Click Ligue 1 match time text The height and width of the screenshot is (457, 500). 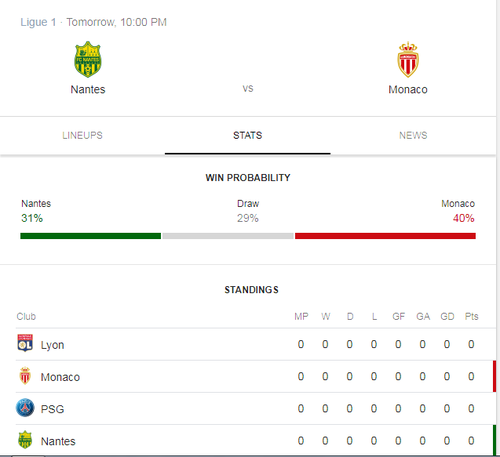pos(93,22)
